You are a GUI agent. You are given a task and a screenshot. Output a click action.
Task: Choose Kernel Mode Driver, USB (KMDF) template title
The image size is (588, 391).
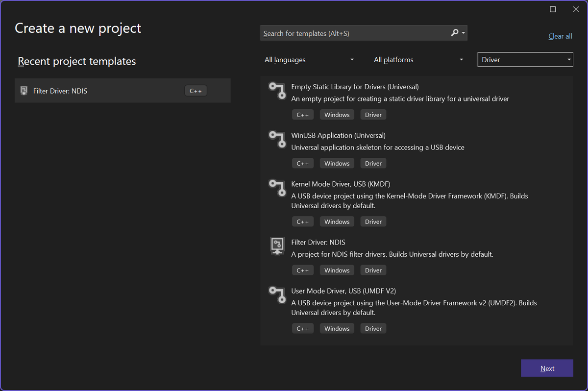tap(341, 184)
